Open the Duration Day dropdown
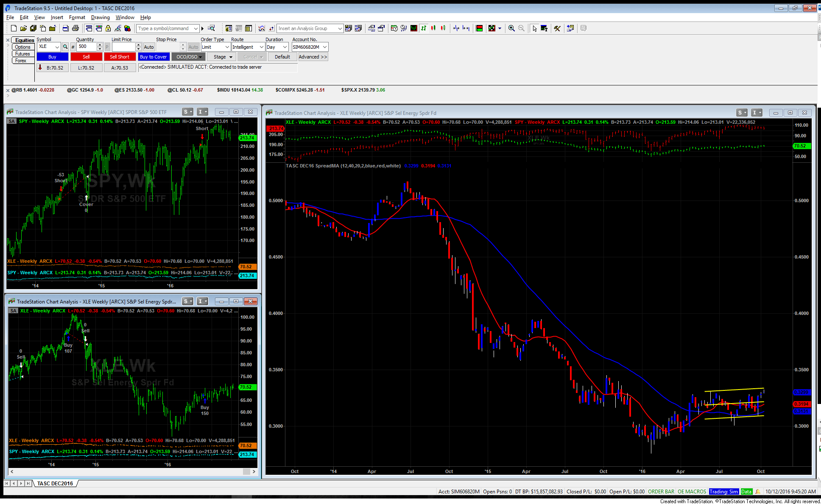 pyautogui.click(x=285, y=47)
